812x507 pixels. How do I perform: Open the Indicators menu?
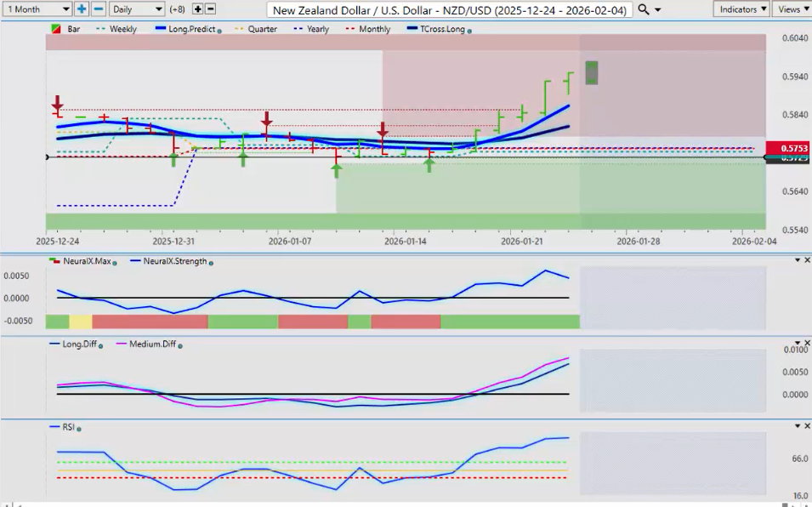tap(741, 9)
